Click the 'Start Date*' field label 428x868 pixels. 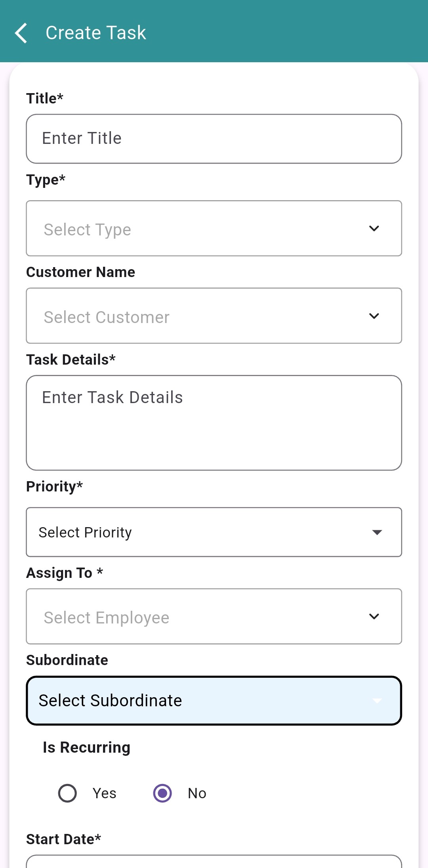tap(63, 839)
